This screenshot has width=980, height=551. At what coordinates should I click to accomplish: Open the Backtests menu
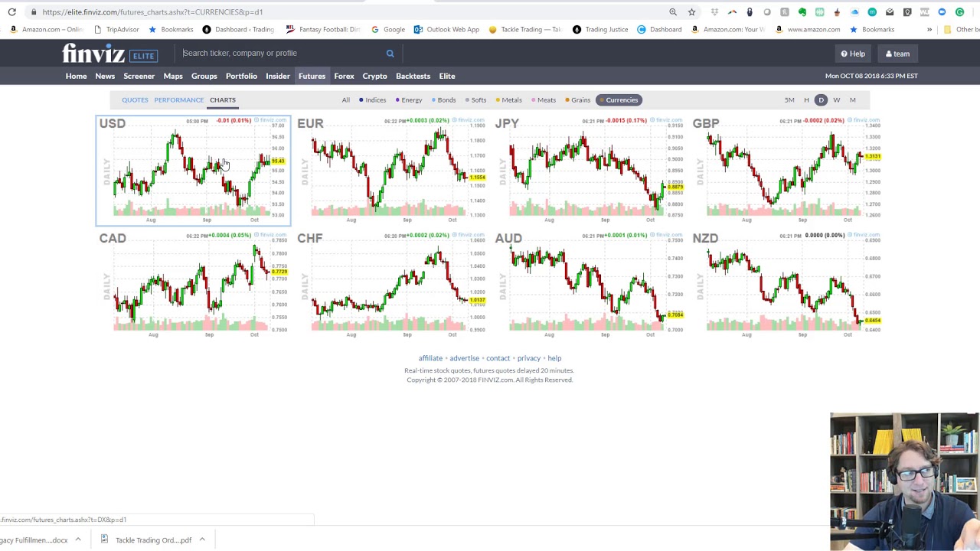413,76
